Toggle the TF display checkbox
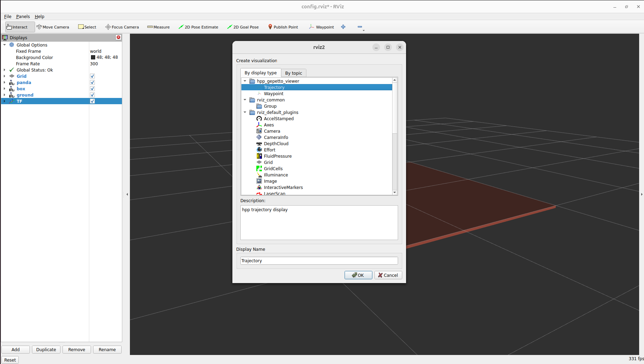 [92, 101]
